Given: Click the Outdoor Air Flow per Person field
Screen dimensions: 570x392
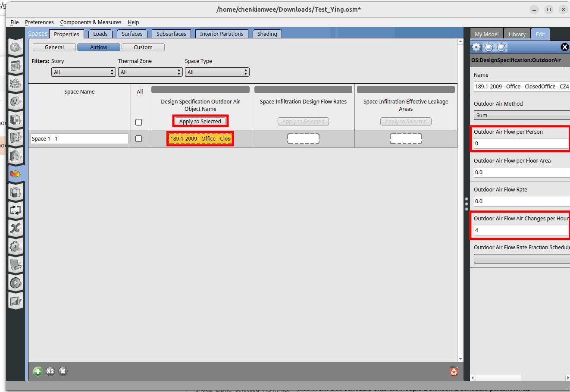Looking at the screenshot, I should 521,144.
